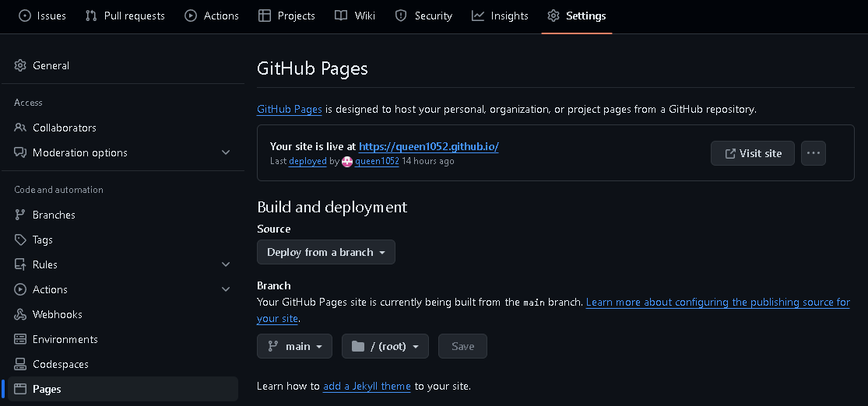
Task: Open the Deploy from a branch dropdown
Action: pyautogui.click(x=325, y=252)
